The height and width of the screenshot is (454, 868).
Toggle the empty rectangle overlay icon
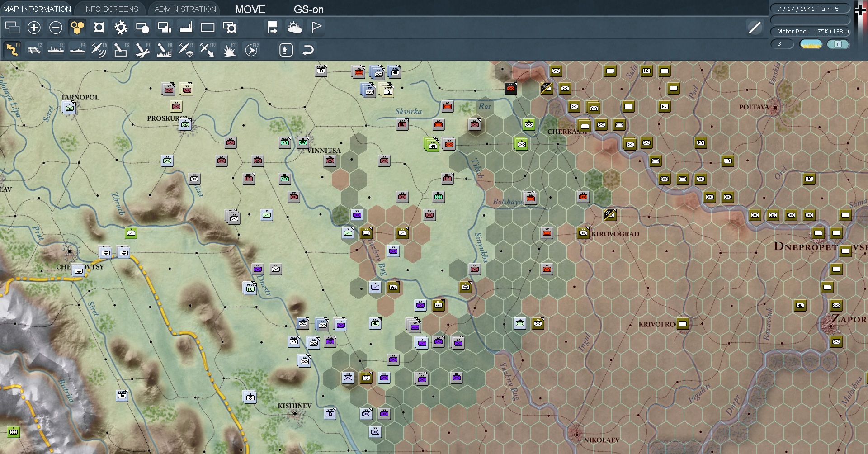coord(208,28)
